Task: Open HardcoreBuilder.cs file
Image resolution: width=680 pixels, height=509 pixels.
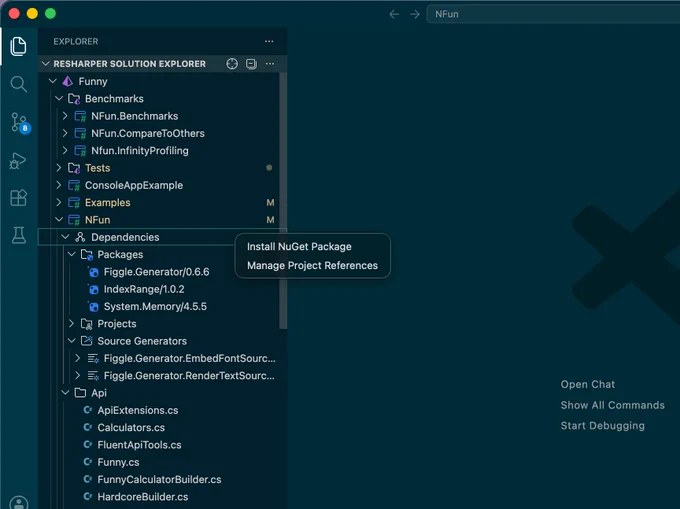Action: (x=143, y=497)
